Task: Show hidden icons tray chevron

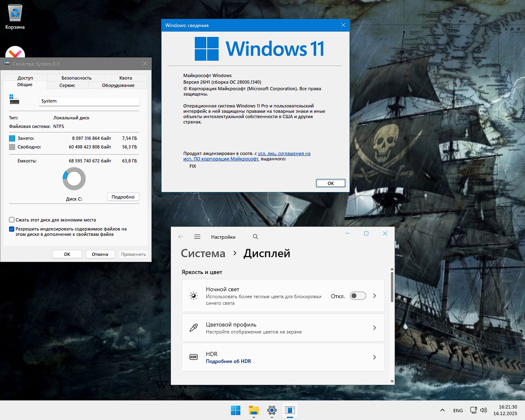Action: pos(443,410)
